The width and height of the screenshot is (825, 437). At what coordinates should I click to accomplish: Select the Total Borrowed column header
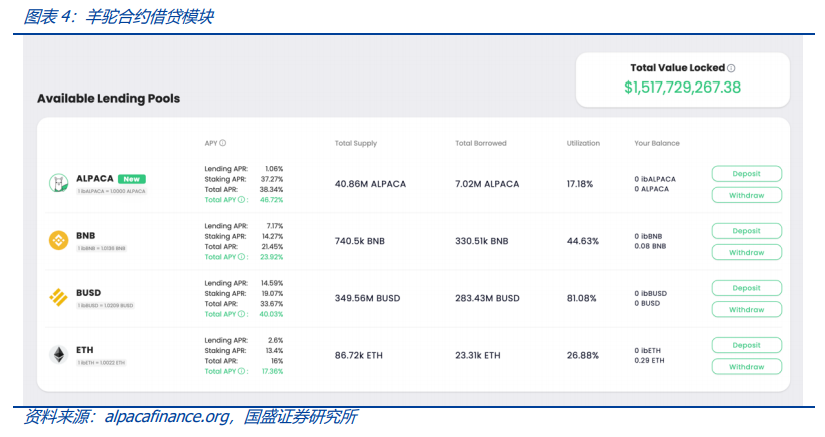(x=480, y=143)
